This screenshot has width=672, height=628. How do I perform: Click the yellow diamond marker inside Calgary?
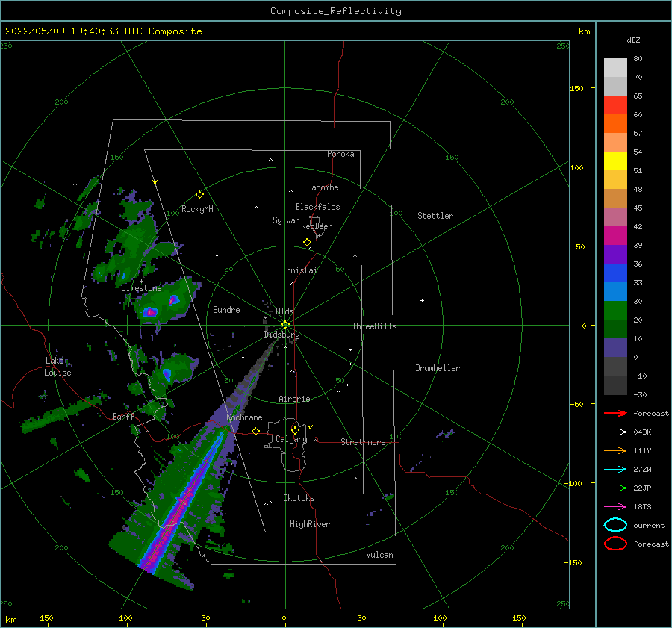coord(295,430)
